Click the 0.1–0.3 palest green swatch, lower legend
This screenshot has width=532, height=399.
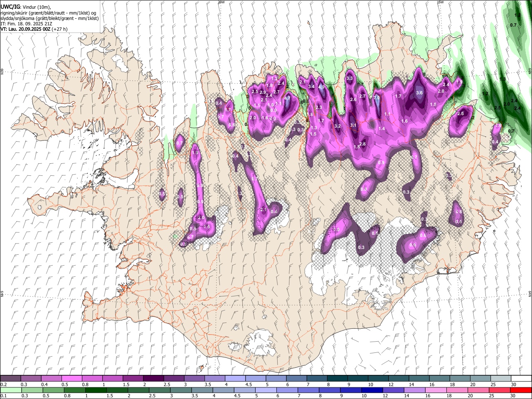(11, 390)
